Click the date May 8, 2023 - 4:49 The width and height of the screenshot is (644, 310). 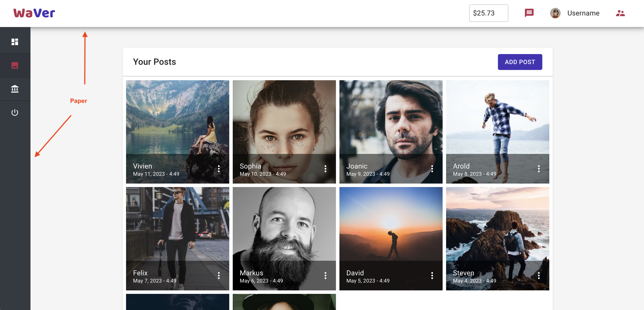(x=474, y=174)
